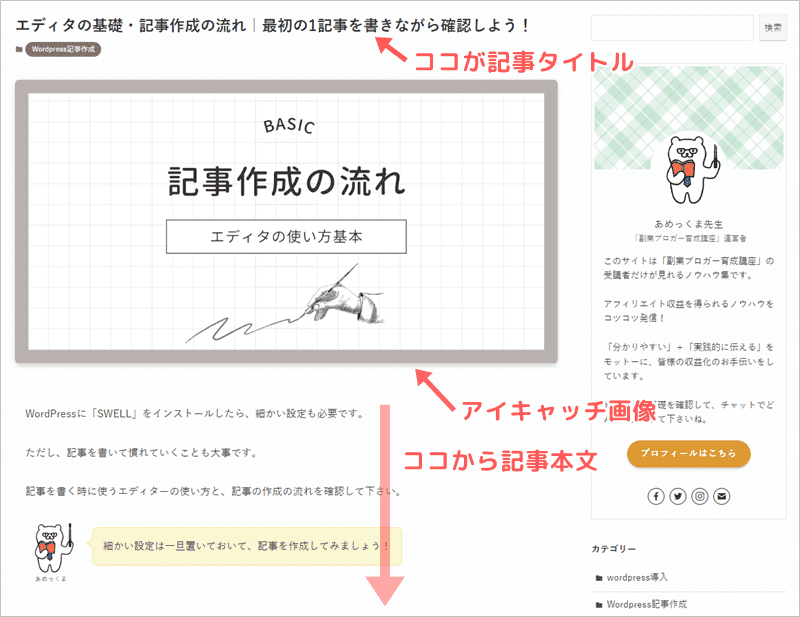Image resolution: width=800 pixels, height=617 pixels.
Task: Select the Wordpress記事作成 category tag under the title
Action: coord(63,49)
